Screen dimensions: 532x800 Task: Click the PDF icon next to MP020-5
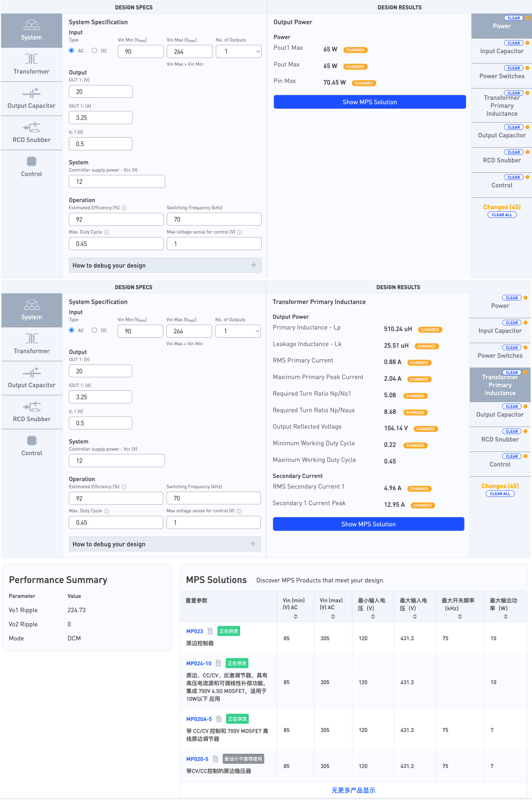pyautogui.click(x=215, y=759)
